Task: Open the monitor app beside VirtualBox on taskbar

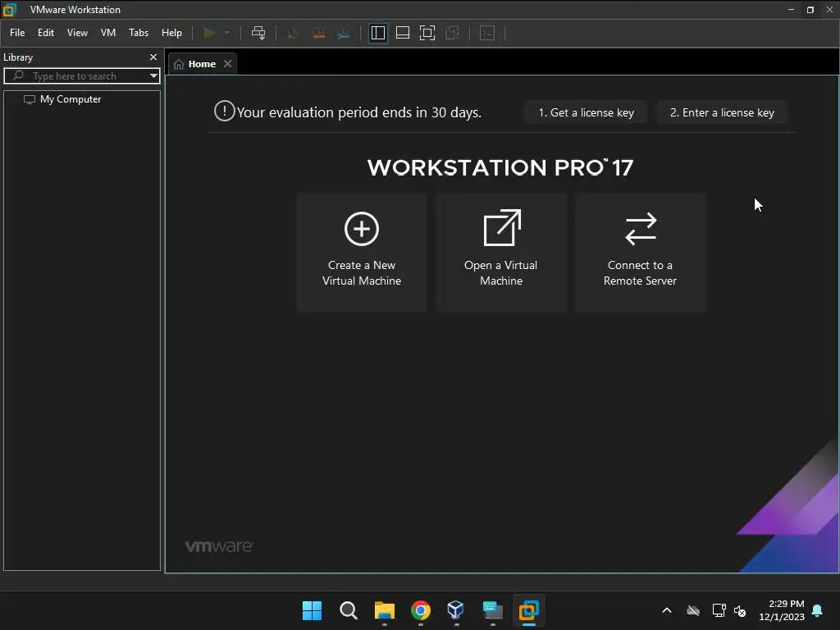Action: click(x=492, y=610)
